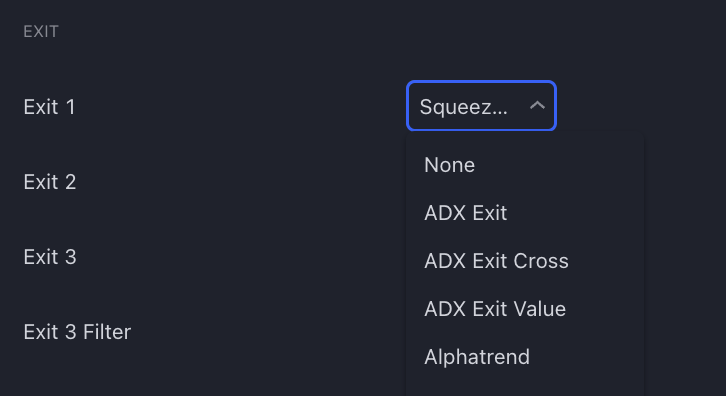Click the Exit 2 setting label
The image size is (726, 396).
pos(50,182)
